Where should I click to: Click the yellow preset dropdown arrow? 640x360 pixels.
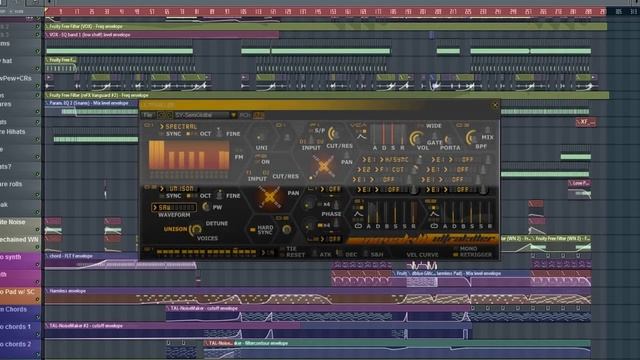[233, 116]
